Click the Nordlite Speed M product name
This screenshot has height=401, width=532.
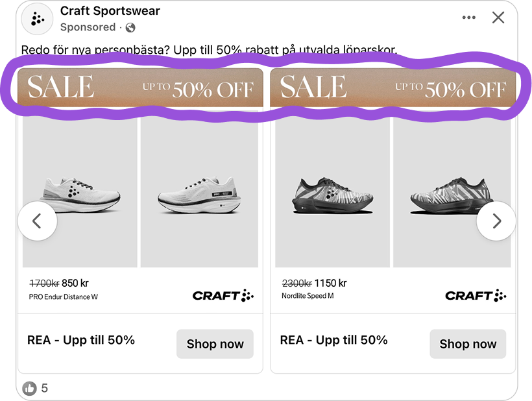click(308, 297)
